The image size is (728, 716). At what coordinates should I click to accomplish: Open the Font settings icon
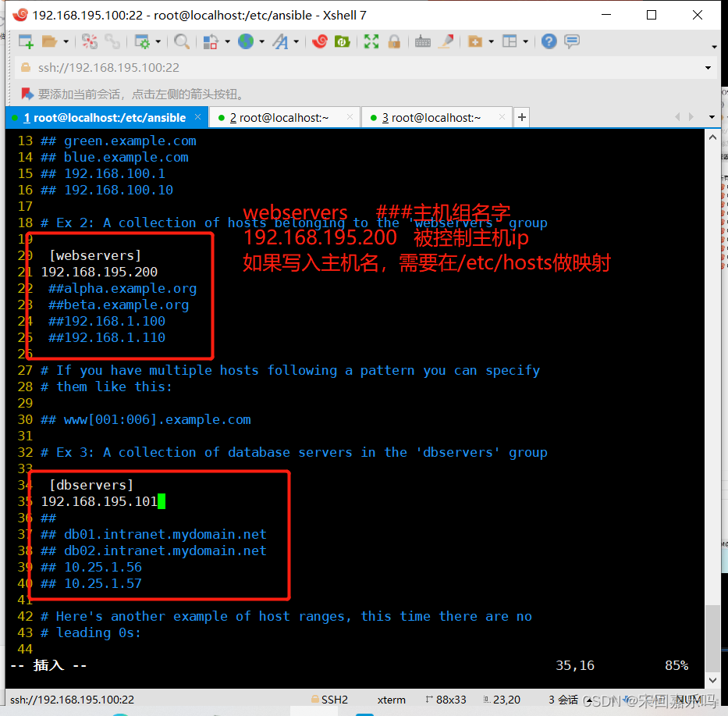280,42
